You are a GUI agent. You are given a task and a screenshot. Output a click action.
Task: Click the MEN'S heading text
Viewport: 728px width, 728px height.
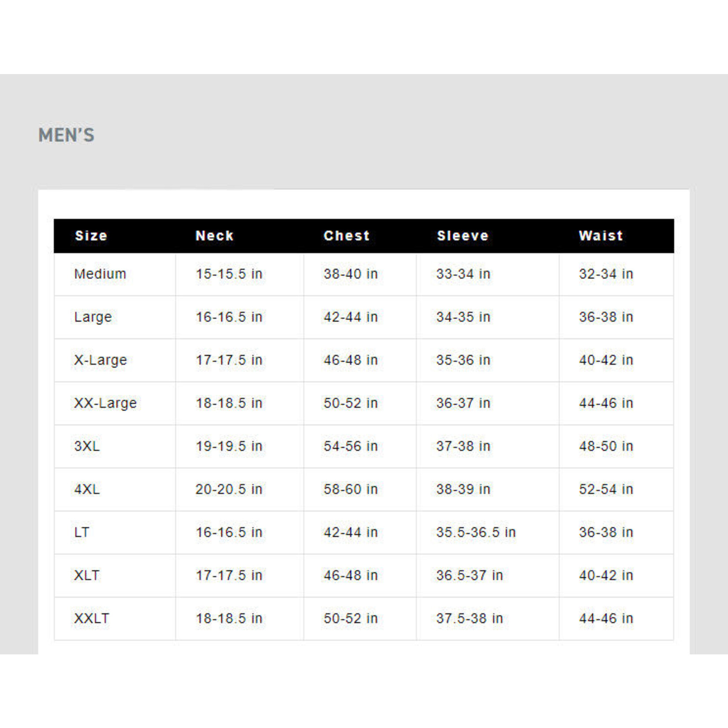pos(67,135)
